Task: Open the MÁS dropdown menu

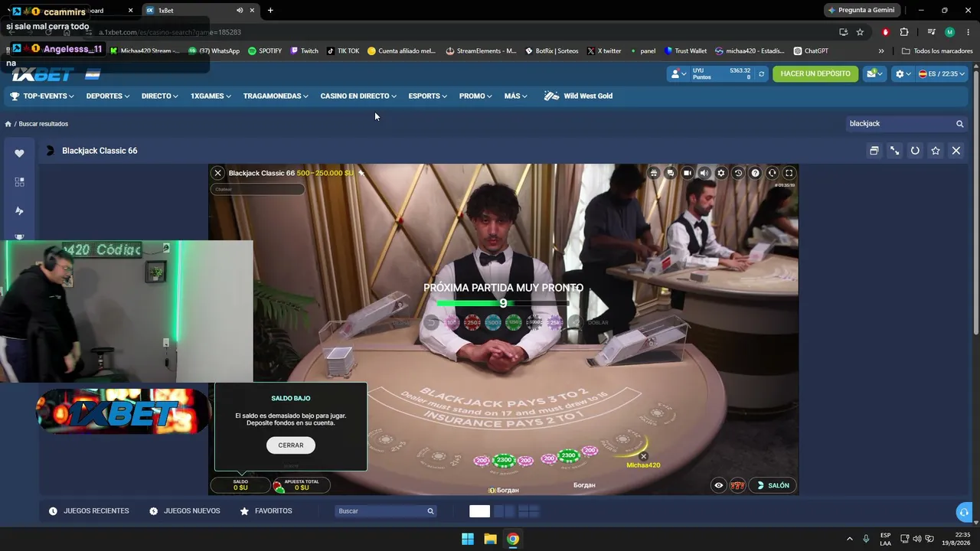Action: tap(516, 96)
